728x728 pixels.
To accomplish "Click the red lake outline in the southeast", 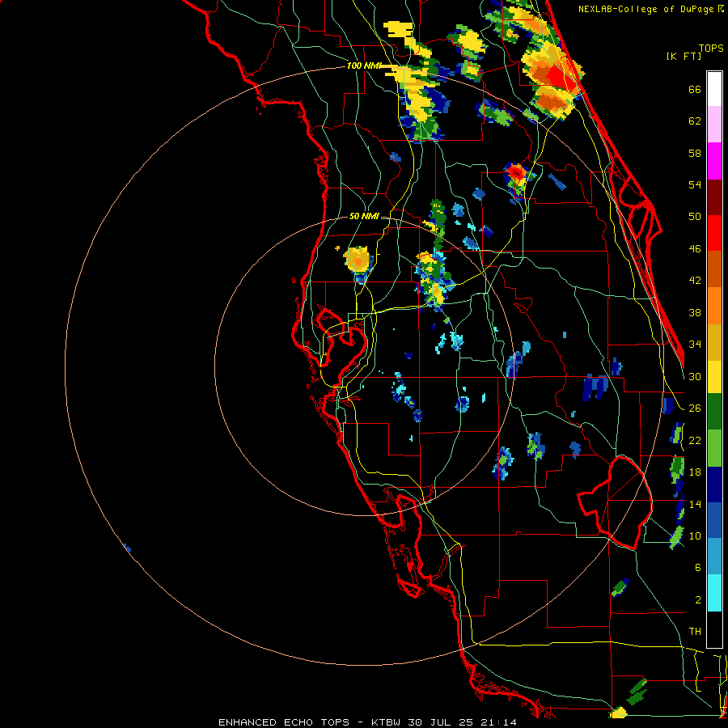I will pos(616,503).
